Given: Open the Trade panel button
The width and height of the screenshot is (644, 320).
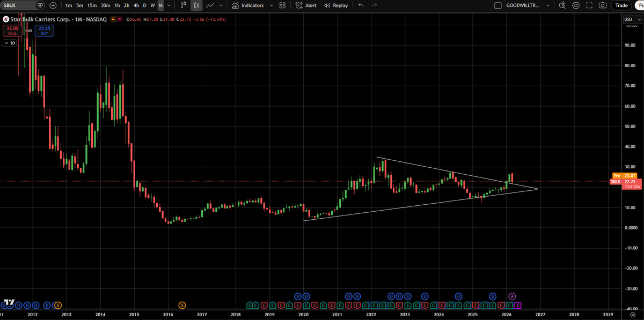Looking at the screenshot, I should (x=621, y=5).
